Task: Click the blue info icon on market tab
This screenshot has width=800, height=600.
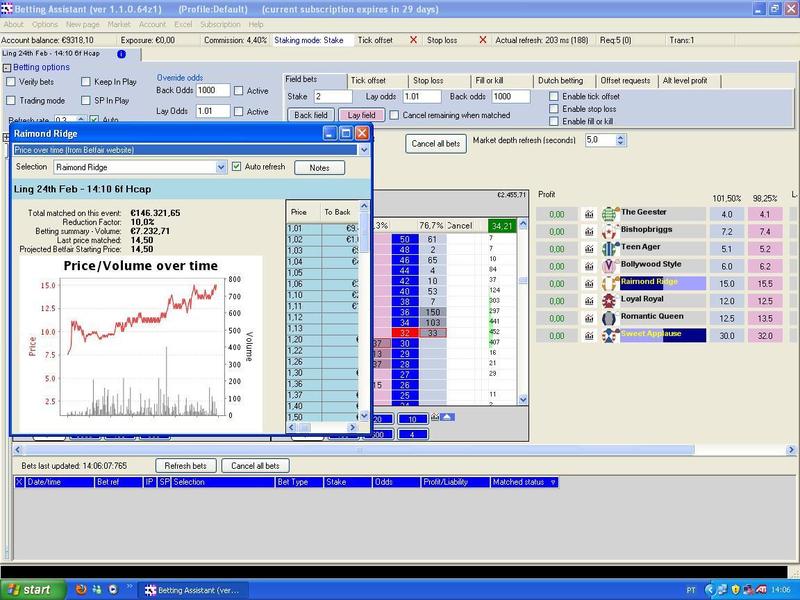Action: point(121,54)
